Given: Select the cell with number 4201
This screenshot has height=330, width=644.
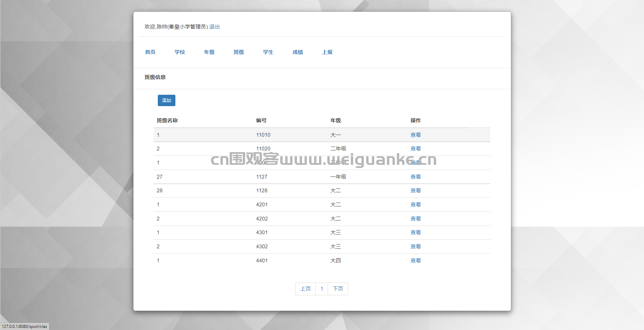Looking at the screenshot, I should point(262,205).
